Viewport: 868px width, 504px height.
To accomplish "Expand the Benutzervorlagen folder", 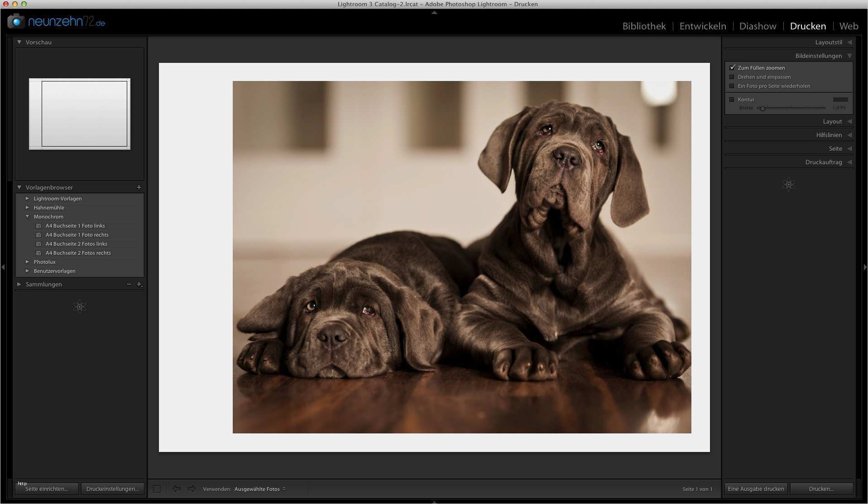I will 28,271.
